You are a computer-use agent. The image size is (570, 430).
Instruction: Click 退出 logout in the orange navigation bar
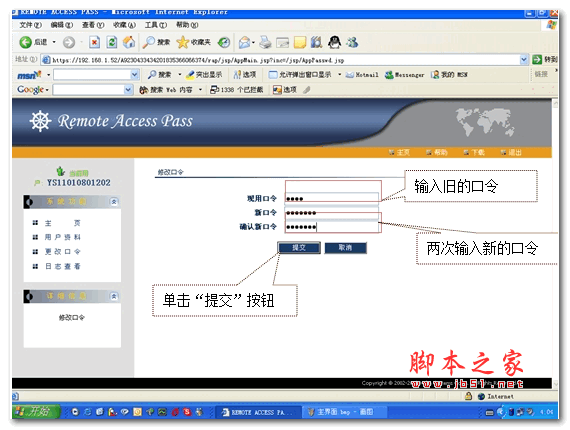coord(511,152)
